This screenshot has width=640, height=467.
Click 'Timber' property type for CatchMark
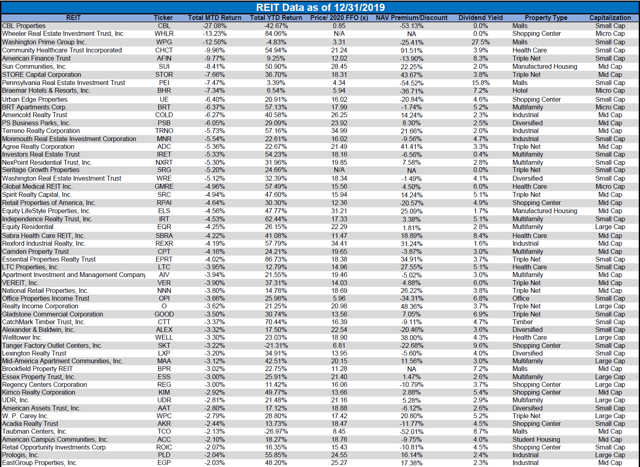click(x=522, y=322)
